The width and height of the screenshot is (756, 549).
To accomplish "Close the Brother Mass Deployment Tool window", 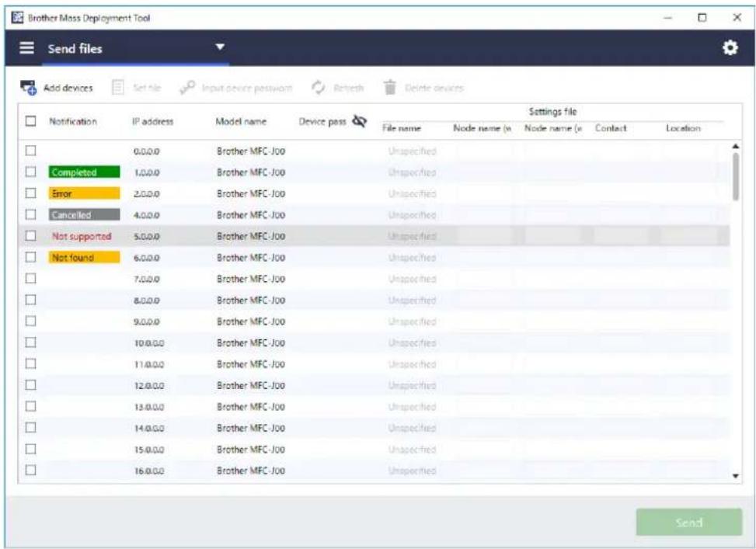I will coord(737,17).
